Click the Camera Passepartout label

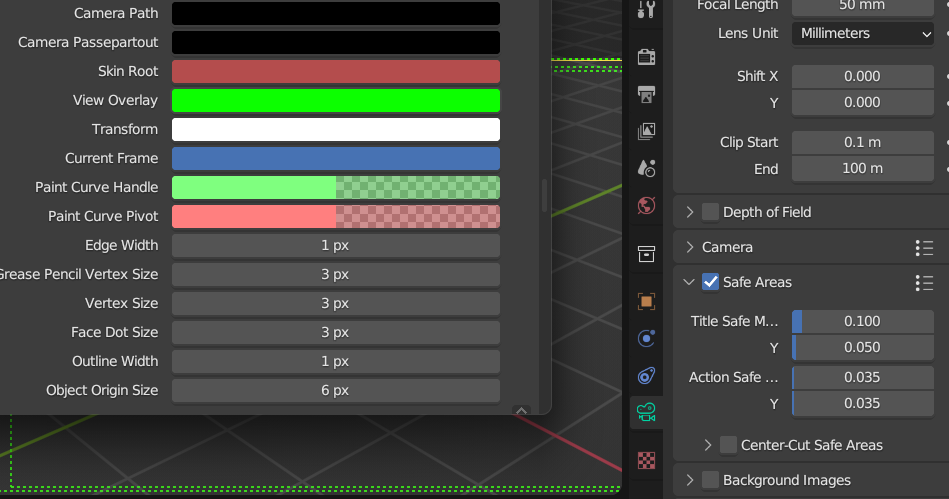click(x=88, y=42)
